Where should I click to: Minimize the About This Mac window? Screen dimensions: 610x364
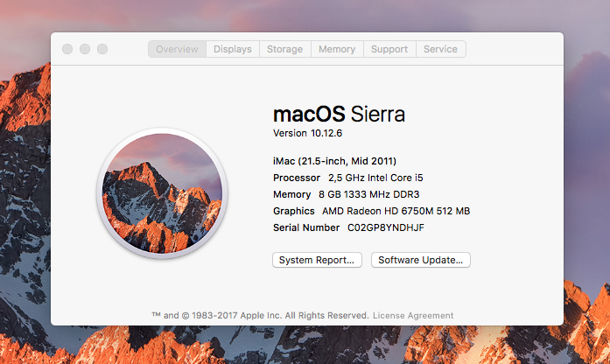click(85, 49)
